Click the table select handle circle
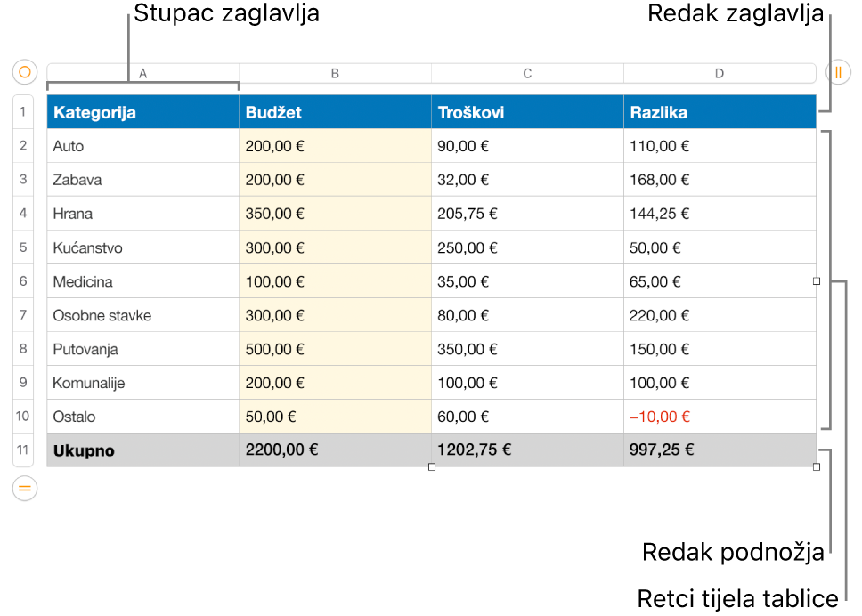This screenshot has width=862, height=616. 25,72
